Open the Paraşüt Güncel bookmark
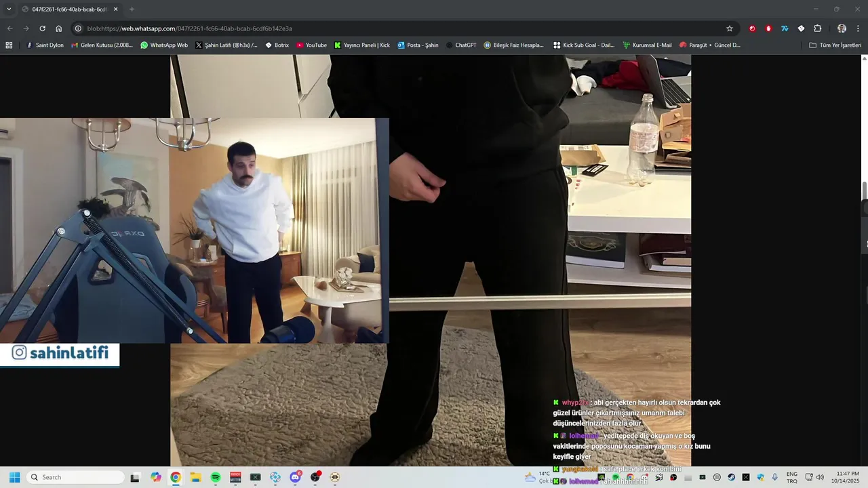868x488 pixels. (709, 45)
